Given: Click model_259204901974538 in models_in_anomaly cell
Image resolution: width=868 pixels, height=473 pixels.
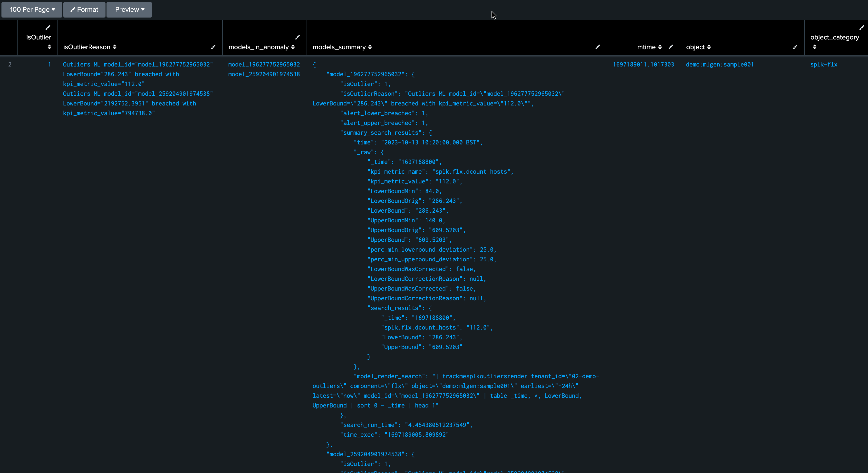Looking at the screenshot, I should pyautogui.click(x=264, y=74).
